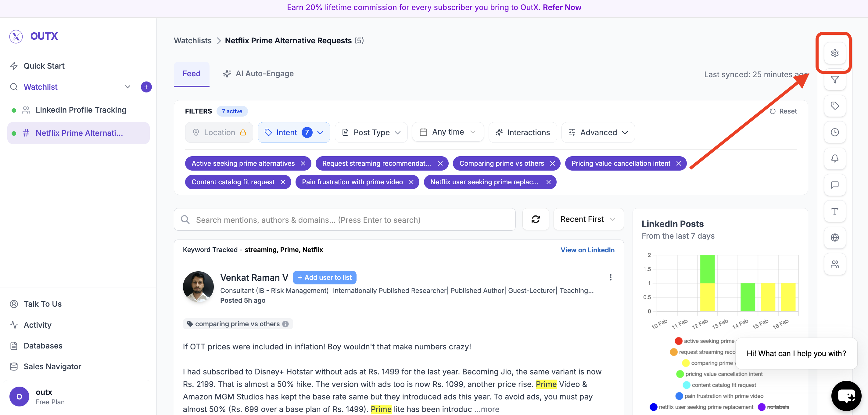Click the funnel filter icon in right toolbar

pos(834,80)
